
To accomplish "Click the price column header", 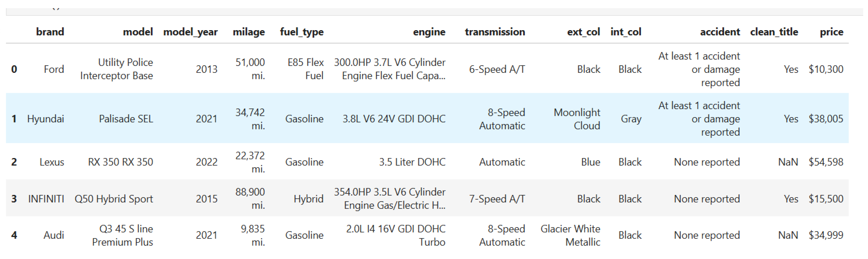I will click(831, 32).
